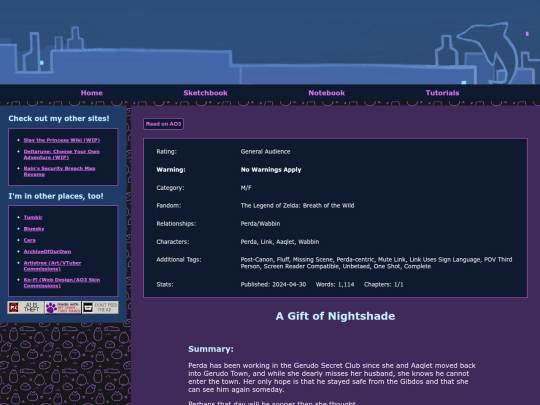Click the Read on AO3 button
Image resolution: width=540 pixels, height=405 pixels.
pos(163,124)
